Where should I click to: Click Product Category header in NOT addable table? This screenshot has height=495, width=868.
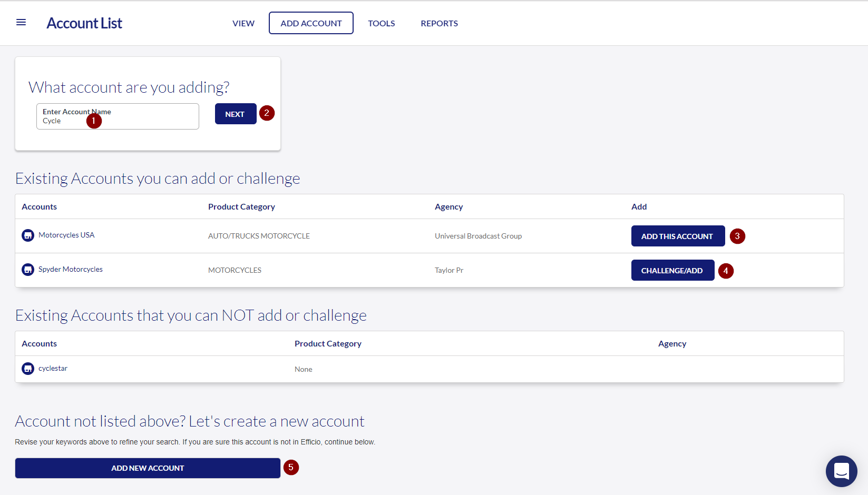click(x=328, y=343)
